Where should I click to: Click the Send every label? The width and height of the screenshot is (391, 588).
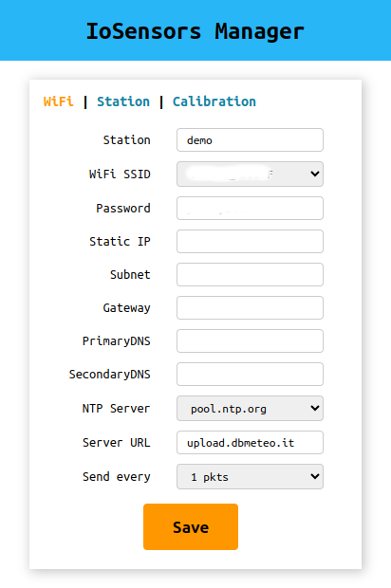coord(117,477)
